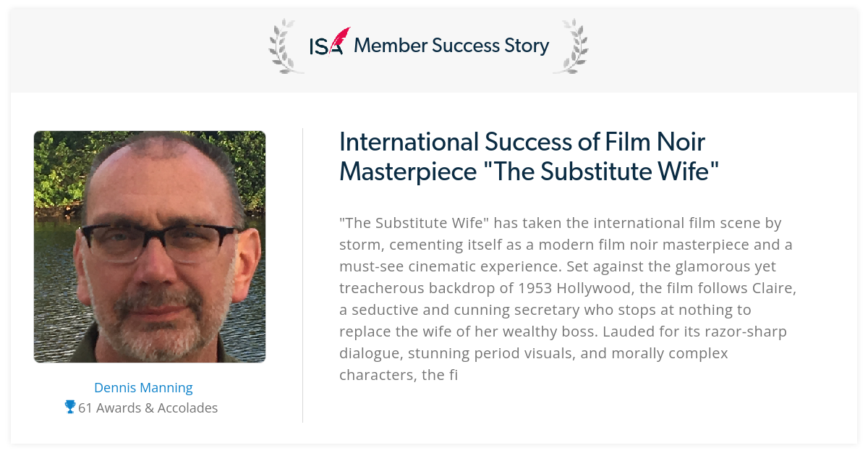Click the Member Success Story header text

click(x=451, y=46)
